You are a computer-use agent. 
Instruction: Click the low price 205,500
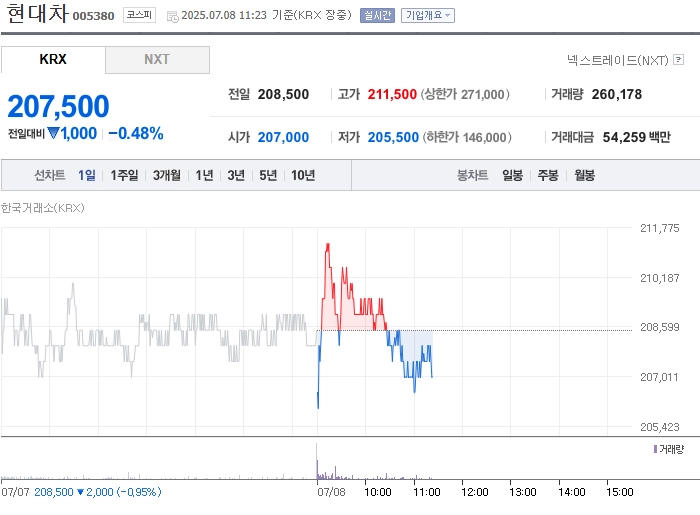393,137
